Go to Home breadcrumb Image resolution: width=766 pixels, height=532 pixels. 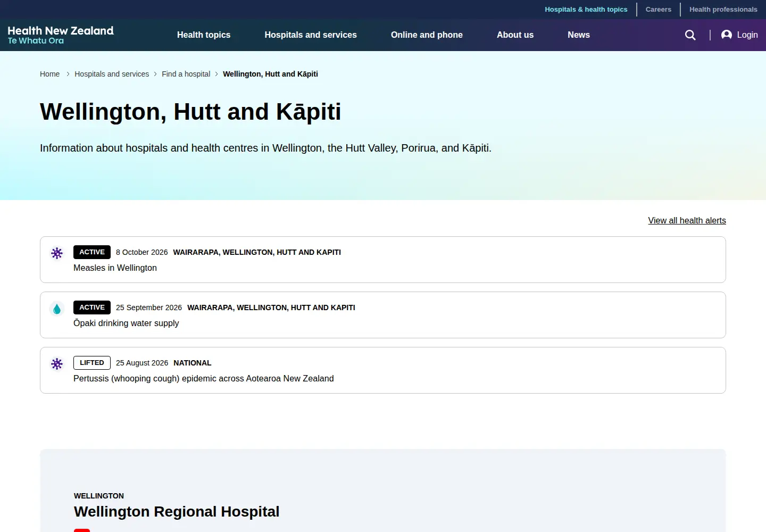coord(49,74)
